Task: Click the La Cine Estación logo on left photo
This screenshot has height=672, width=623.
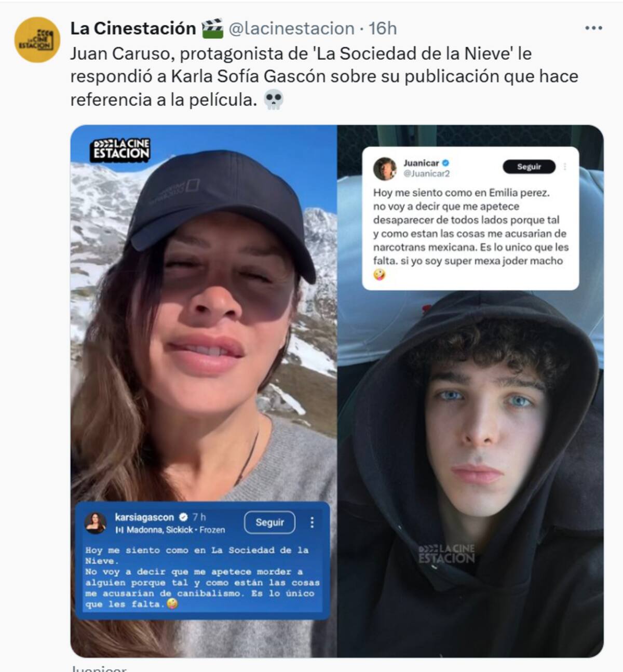Action: 121,150
